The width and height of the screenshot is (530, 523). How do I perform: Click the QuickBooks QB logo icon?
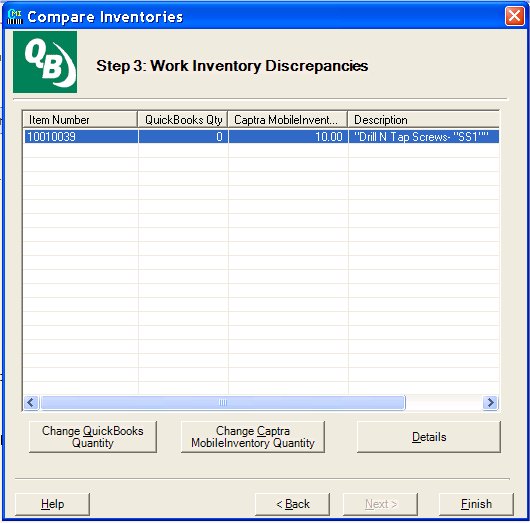(x=45, y=62)
